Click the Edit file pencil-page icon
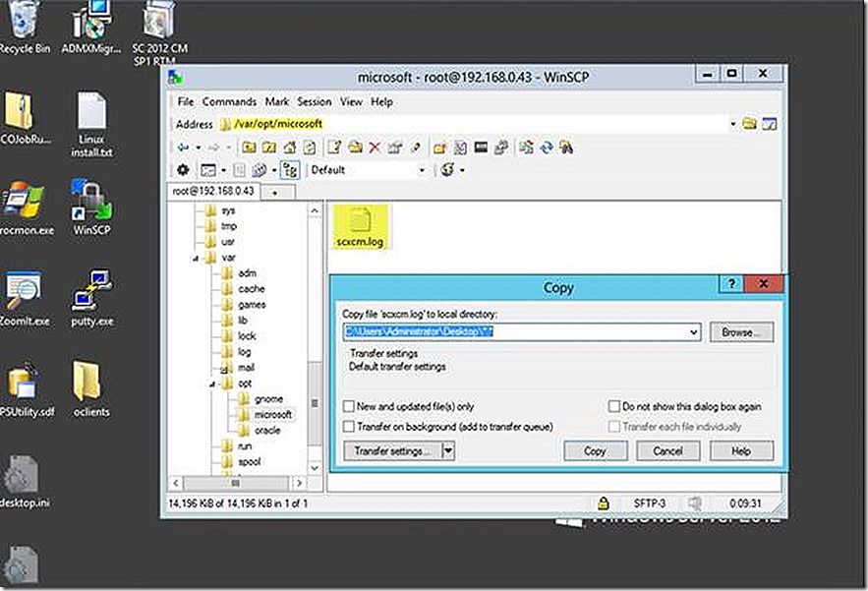The height and width of the screenshot is (591, 868). pos(334,148)
